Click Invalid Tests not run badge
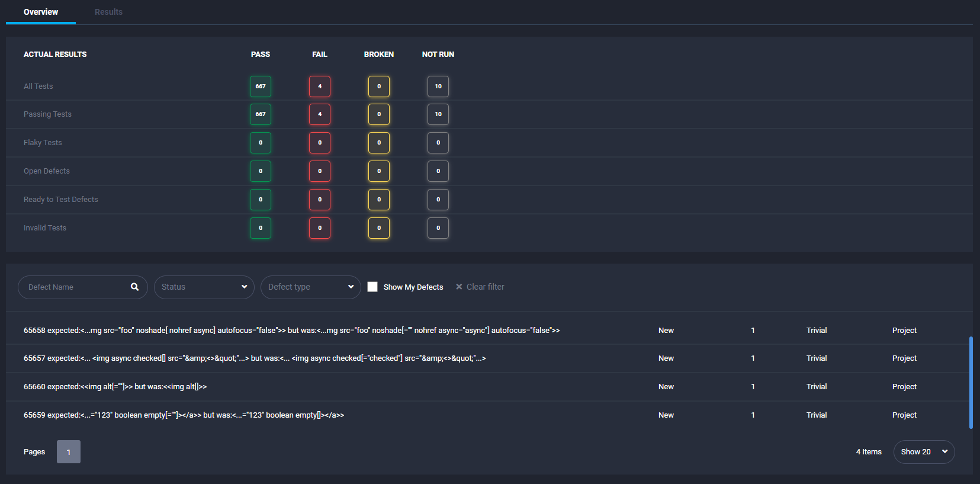This screenshot has width=980, height=484. pyautogui.click(x=438, y=228)
